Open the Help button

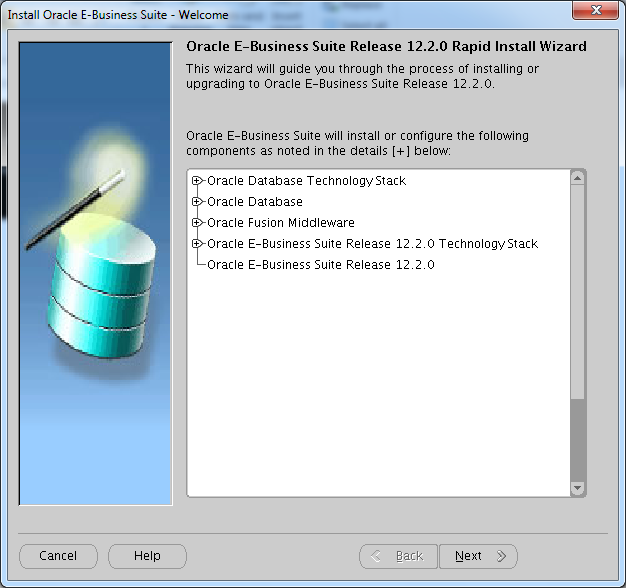[147, 556]
